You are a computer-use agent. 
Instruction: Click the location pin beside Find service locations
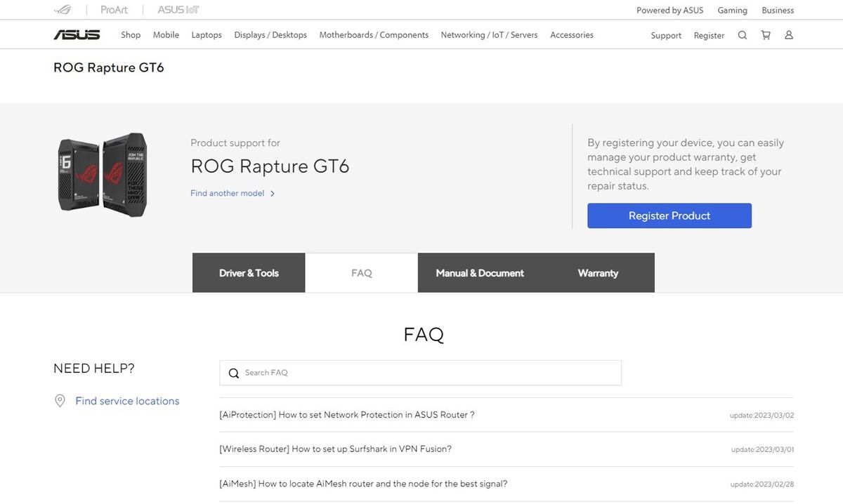tap(60, 400)
